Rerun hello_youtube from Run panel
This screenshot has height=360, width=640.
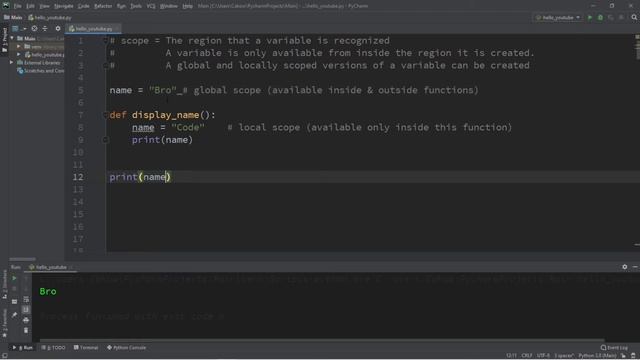click(14, 278)
